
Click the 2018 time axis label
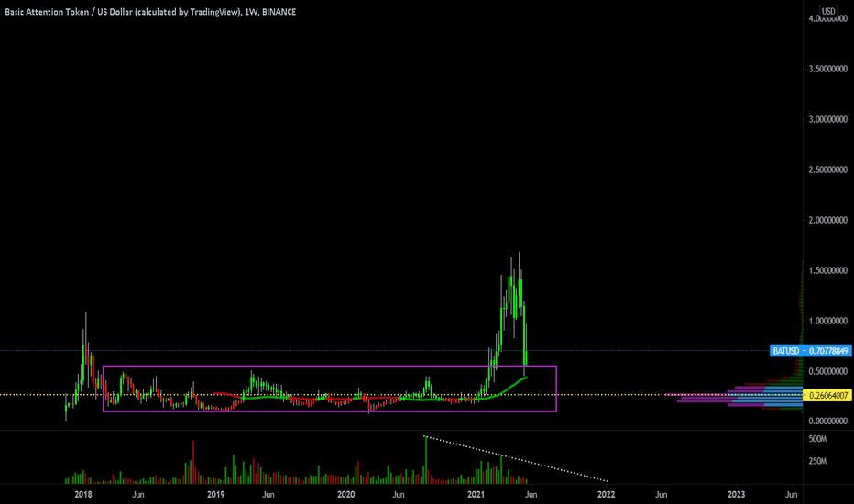(83, 495)
